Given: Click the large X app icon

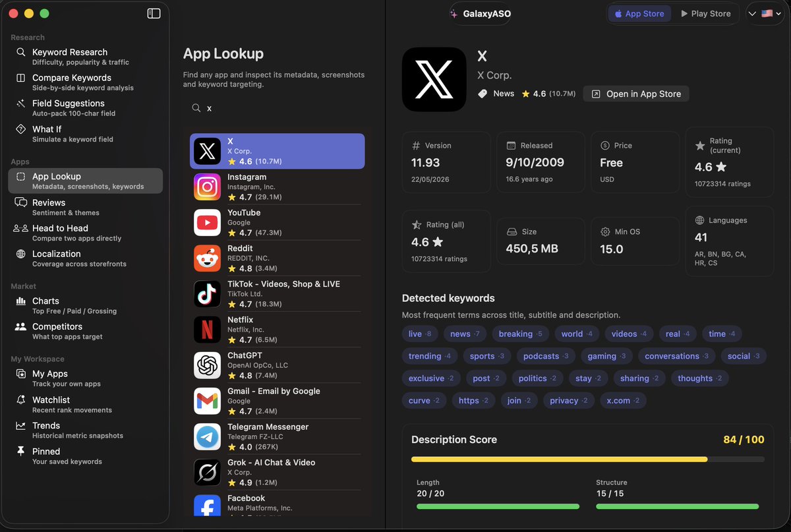Looking at the screenshot, I should (434, 79).
